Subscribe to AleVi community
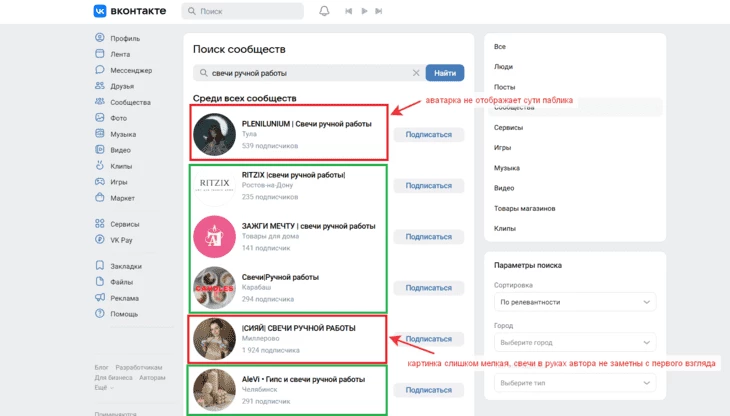Viewport: 730px width, 416px height. coord(428,390)
